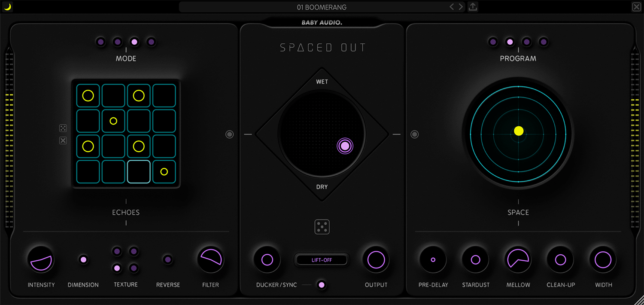Toggle the Echoes section power button
The image size is (644, 305).
229,134
